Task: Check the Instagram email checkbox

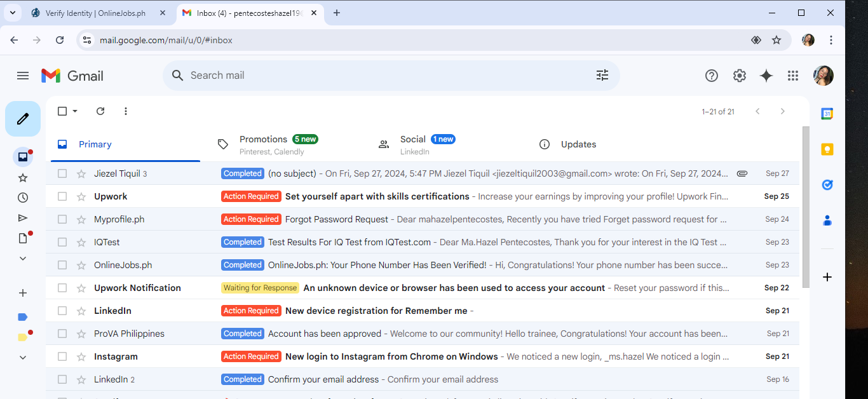Action: [62, 356]
